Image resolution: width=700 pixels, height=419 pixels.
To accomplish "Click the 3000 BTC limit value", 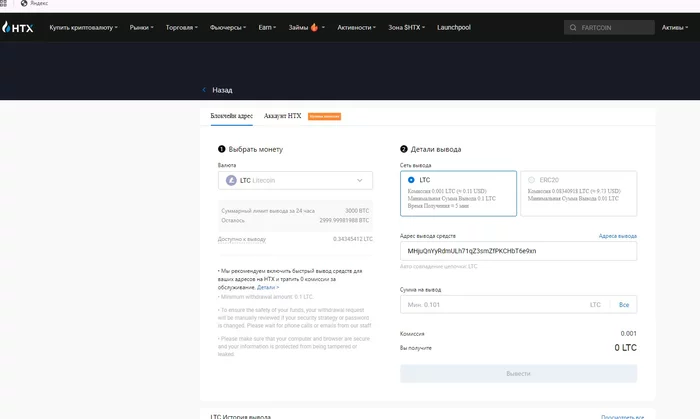I will (x=357, y=211).
